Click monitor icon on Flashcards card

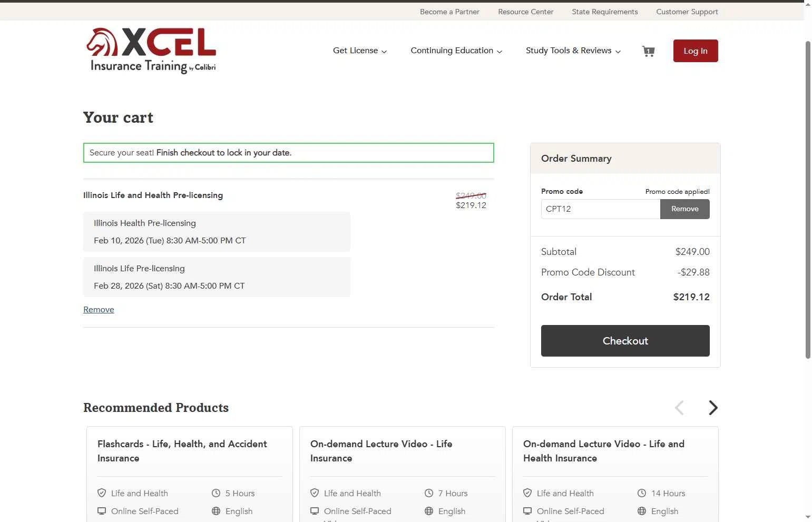tap(102, 511)
